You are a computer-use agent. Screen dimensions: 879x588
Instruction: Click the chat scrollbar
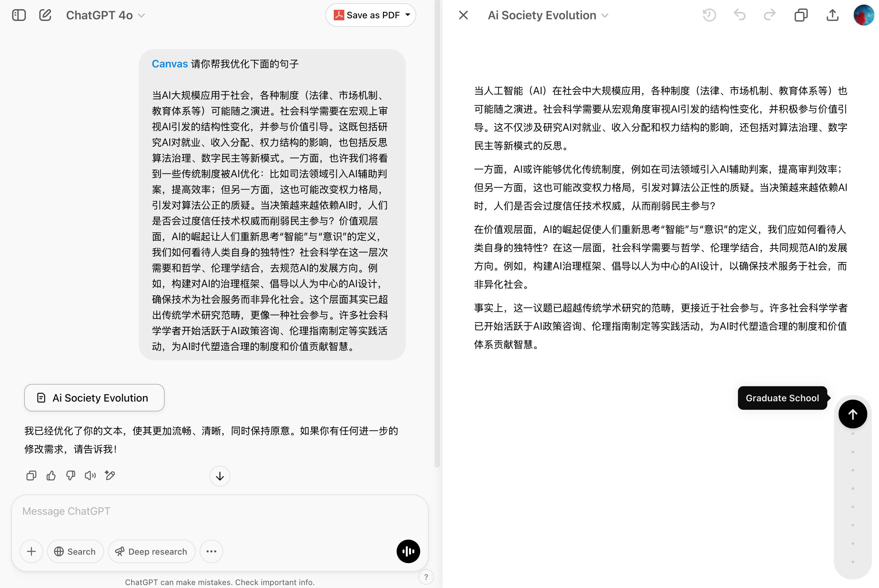(x=437, y=233)
